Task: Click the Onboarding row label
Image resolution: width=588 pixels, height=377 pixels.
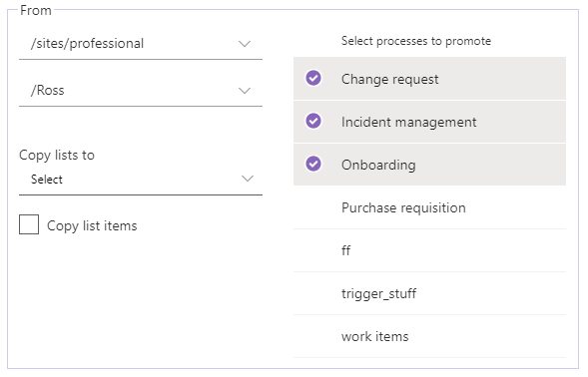Action: pos(378,165)
